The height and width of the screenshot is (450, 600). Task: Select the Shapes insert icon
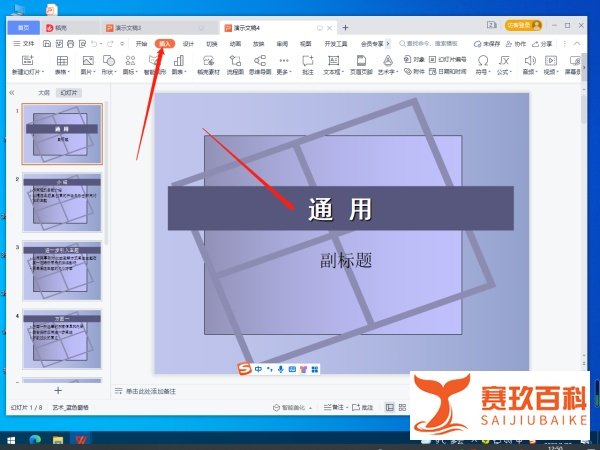(x=109, y=60)
